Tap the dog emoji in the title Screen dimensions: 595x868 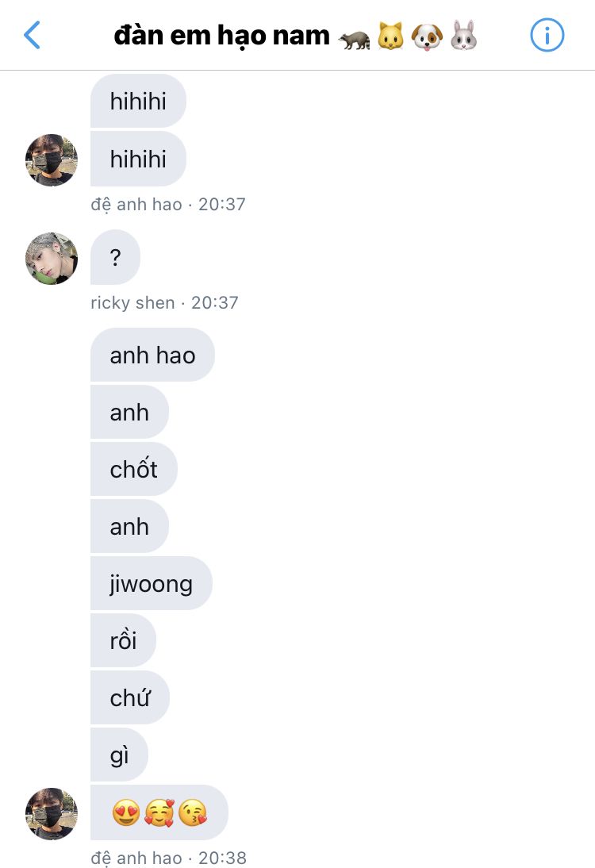[427, 36]
